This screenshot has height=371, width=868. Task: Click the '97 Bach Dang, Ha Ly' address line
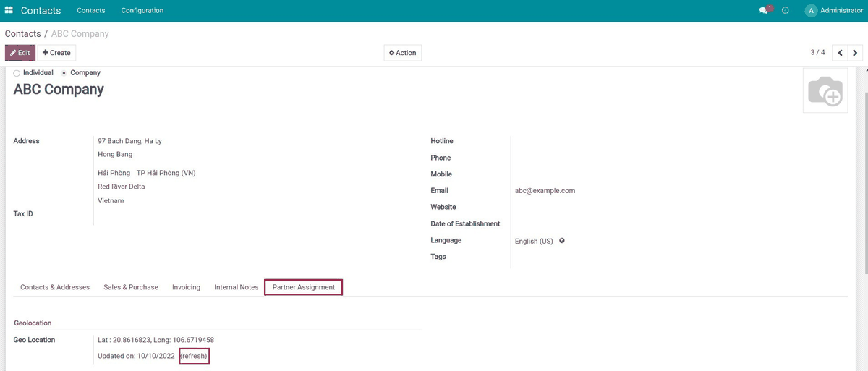tap(129, 141)
